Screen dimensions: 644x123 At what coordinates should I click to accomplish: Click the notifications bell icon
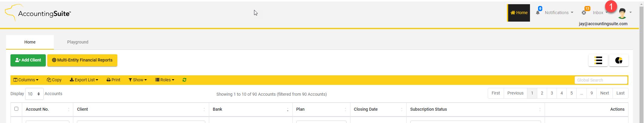tap(538, 13)
